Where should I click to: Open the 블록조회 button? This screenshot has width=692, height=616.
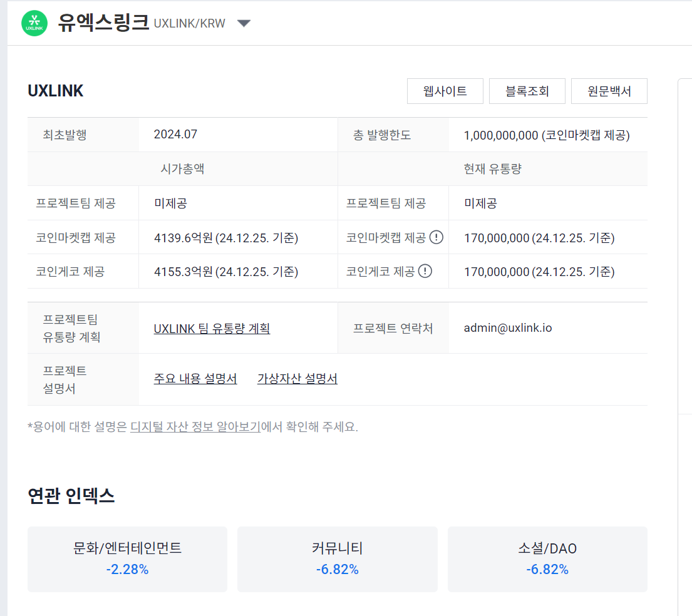[527, 91]
